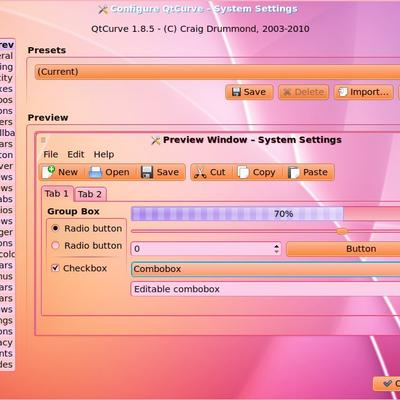Click the Cut scissors toolbar button
The width and height of the screenshot is (400, 400).
click(210, 172)
